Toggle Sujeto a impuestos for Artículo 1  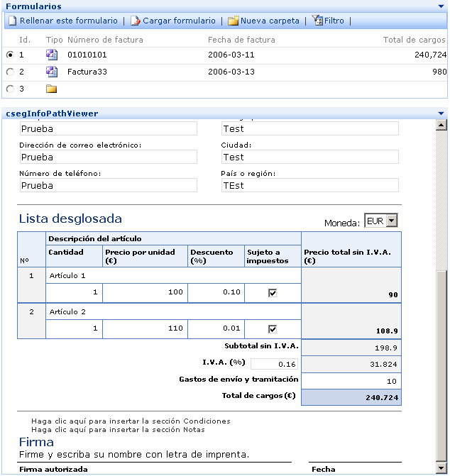(x=273, y=293)
